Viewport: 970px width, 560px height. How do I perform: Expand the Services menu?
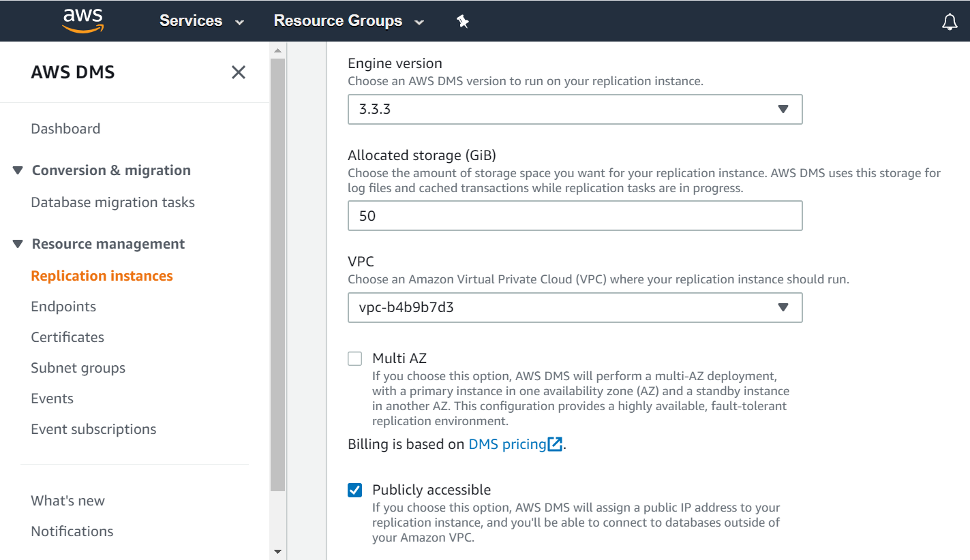[x=201, y=21]
